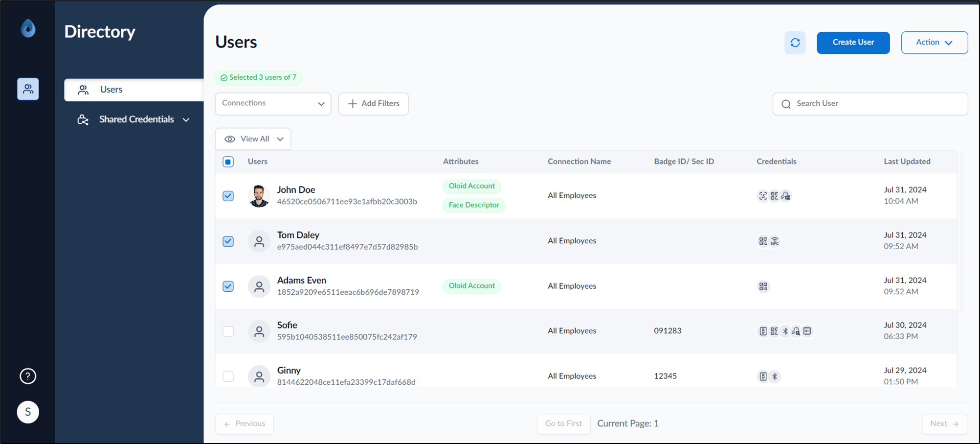980x444 pixels.
Task: Click the Search User input field
Action: 870,104
